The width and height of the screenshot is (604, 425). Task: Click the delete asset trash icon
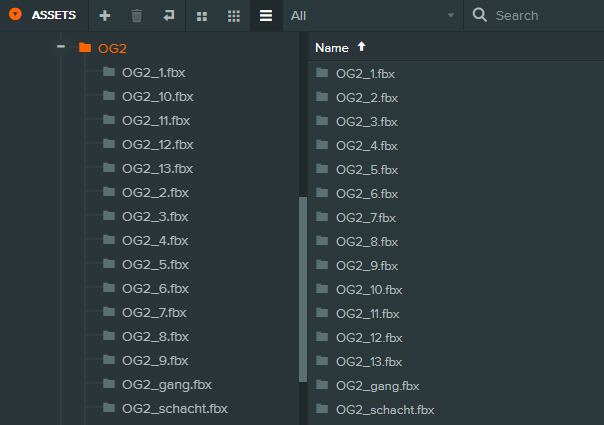coord(137,16)
